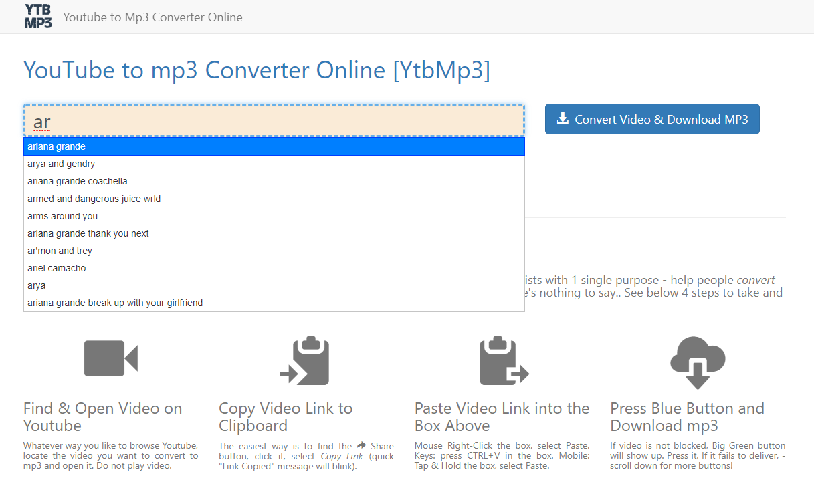
Task: Click the copy-to-clipboard icon
Action: click(x=305, y=361)
